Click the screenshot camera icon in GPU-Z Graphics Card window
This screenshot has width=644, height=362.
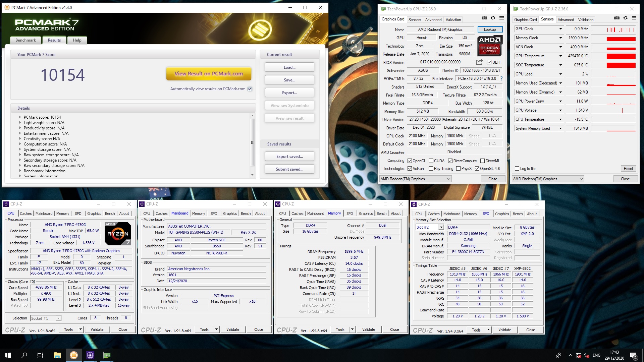click(484, 18)
